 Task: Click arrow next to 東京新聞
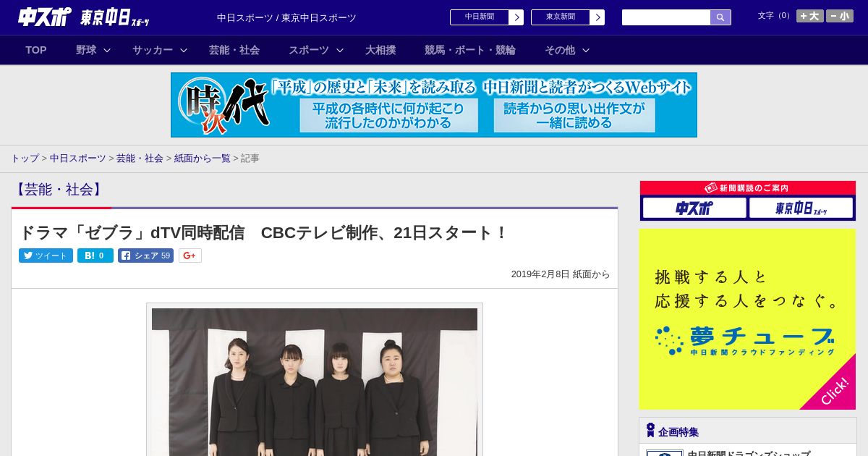tap(597, 17)
